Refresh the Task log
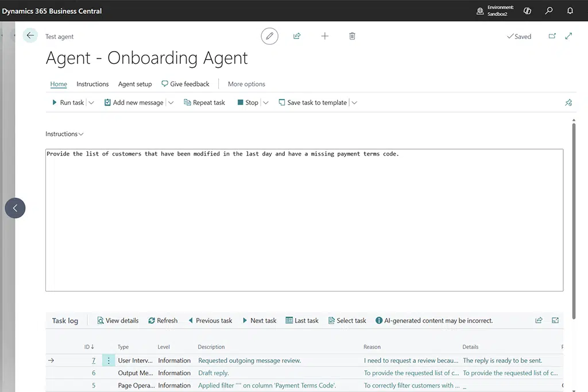Image resolution: width=588 pixels, height=392 pixels. pyautogui.click(x=163, y=320)
